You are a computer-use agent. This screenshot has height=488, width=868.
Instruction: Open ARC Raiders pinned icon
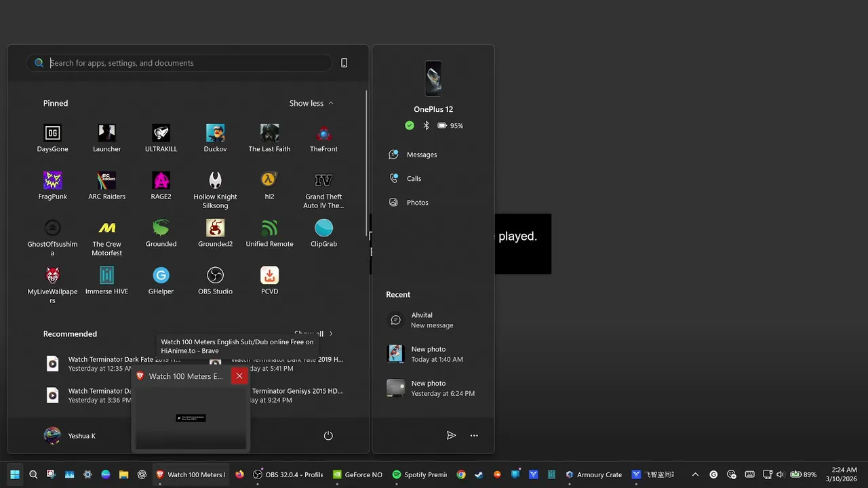pyautogui.click(x=106, y=186)
